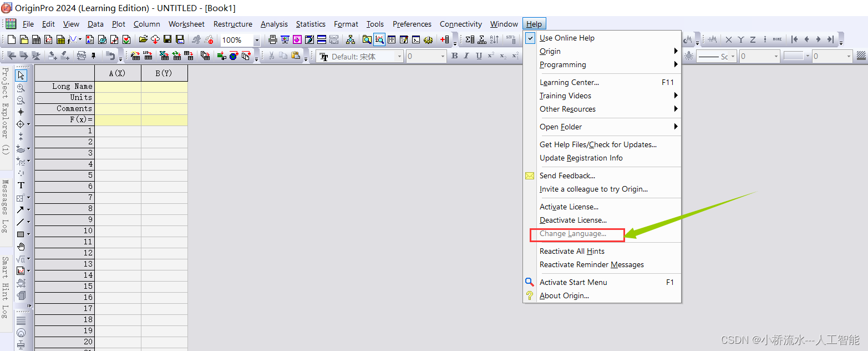This screenshot has width=868, height=351.
Task: Open the Worksheet menu
Action: coord(186,24)
